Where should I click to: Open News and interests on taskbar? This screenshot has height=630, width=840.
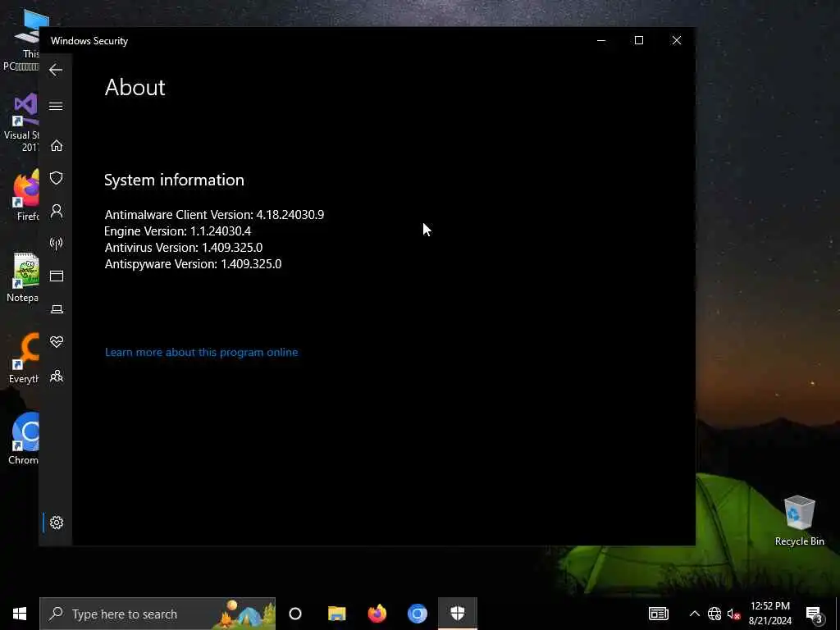659,614
